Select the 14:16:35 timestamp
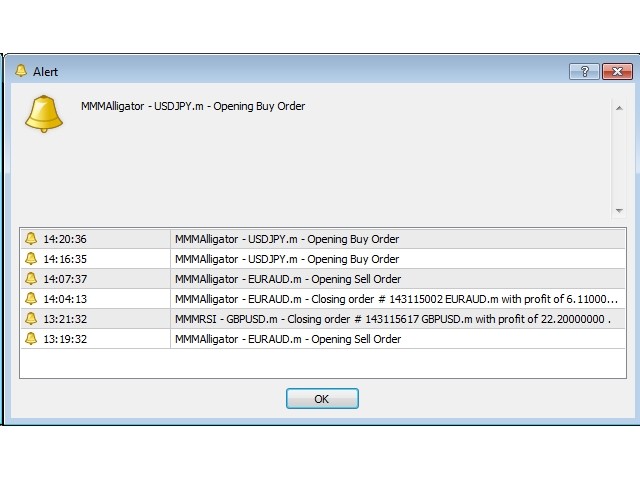The height and width of the screenshot is (480, 640). pyautogui.click(x=65, y=259)
